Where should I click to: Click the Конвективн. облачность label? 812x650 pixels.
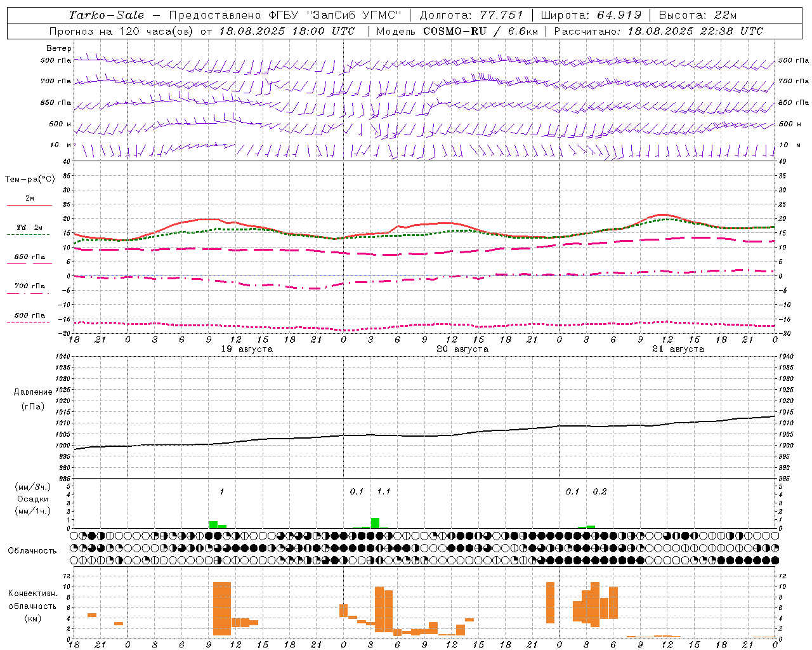[32, 600]
